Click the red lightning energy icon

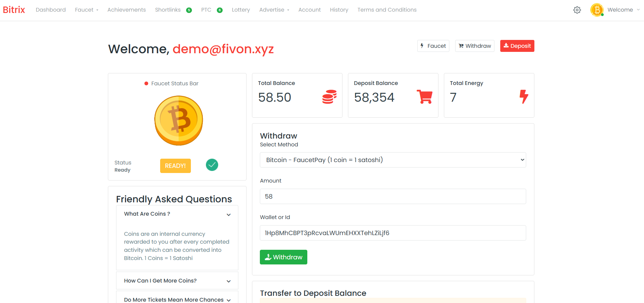pos(524,97)
